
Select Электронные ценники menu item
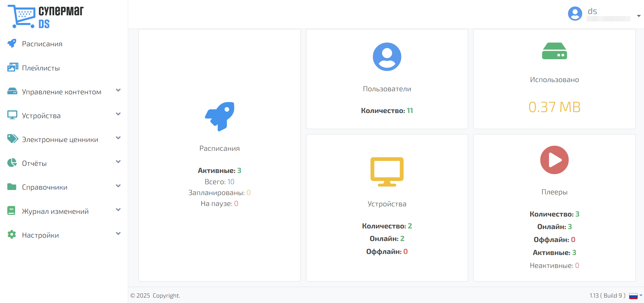point(60,140)
